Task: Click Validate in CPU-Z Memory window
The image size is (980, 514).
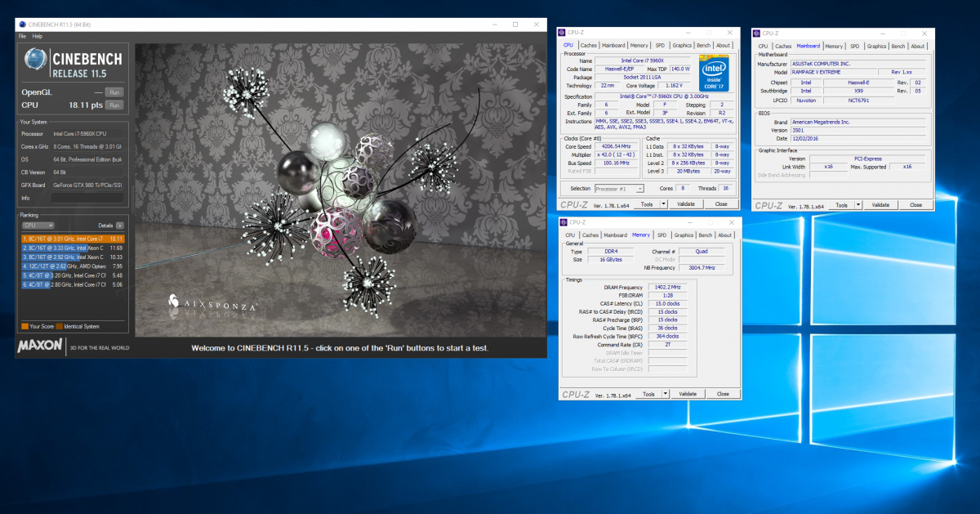Action: (688, 394)
